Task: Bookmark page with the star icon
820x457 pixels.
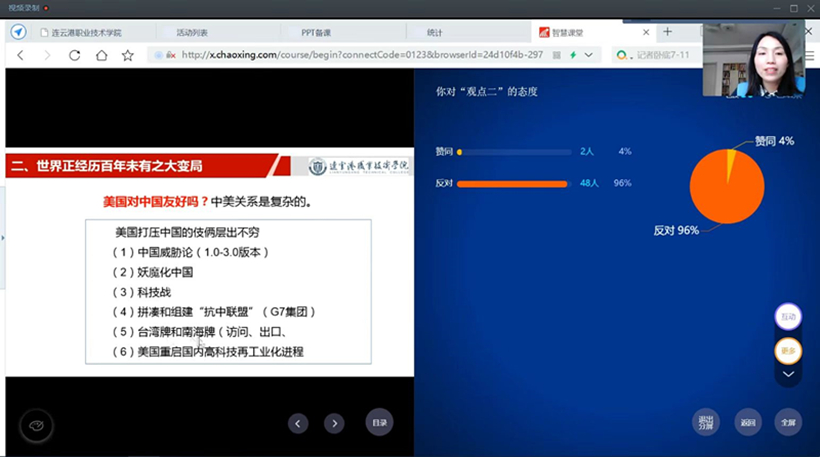Action: click(x=127, y=55)
